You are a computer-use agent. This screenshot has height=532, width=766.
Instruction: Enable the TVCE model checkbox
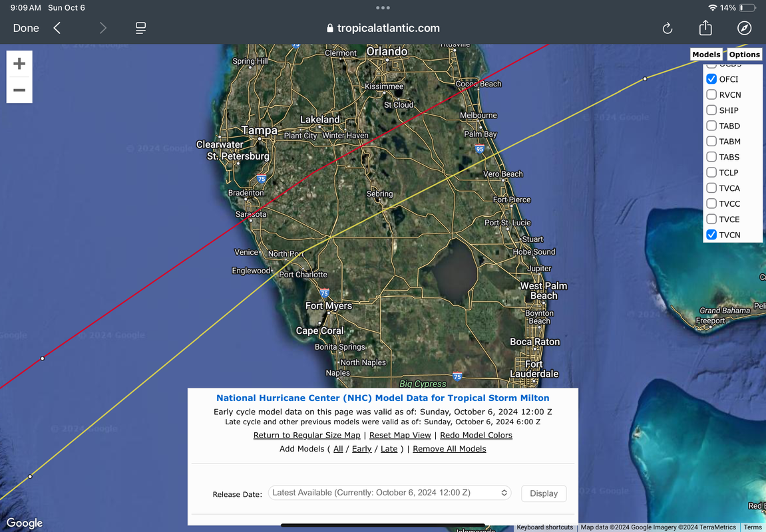(x=711, y=219)
